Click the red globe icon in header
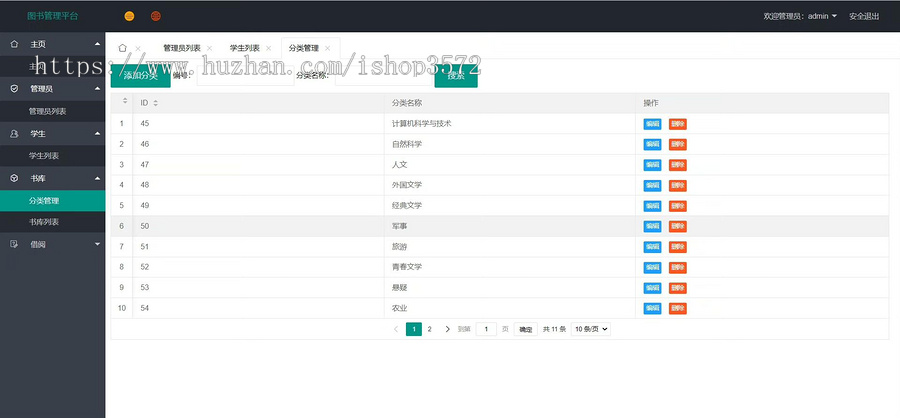This screenshot has width=900, height=418. point(156,16)
